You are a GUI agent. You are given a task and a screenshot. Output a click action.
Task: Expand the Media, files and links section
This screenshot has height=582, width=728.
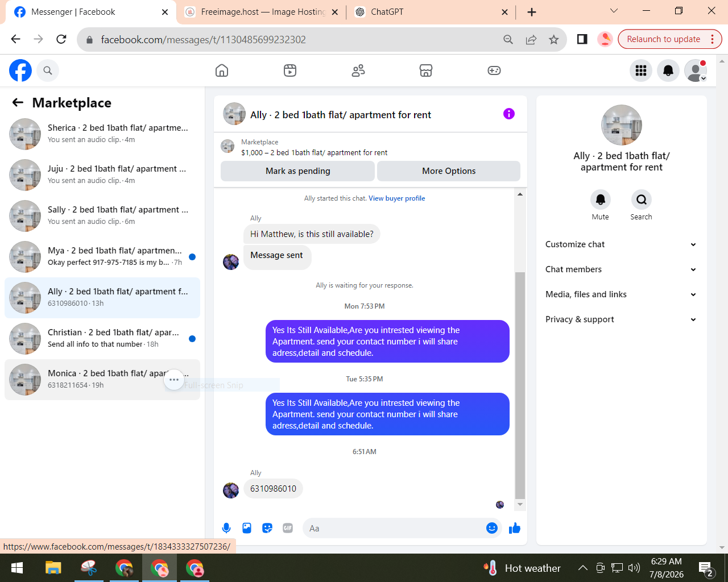tap(621, 294)
